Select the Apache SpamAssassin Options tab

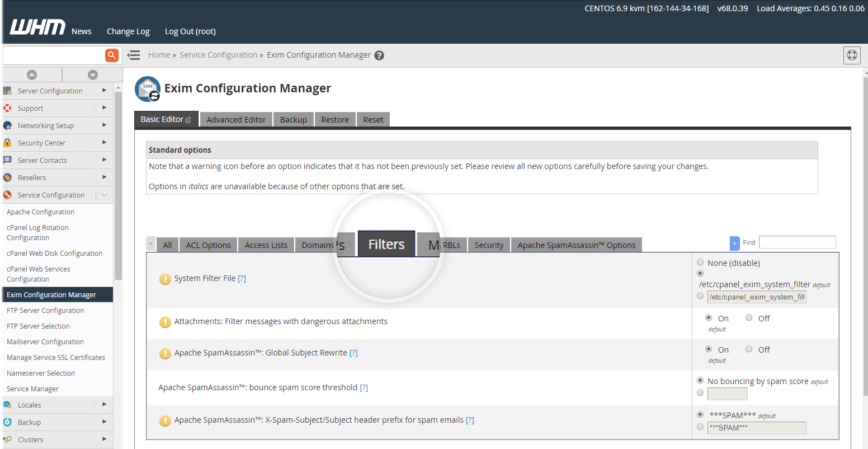pyautogui.click(x=577, y=245)
